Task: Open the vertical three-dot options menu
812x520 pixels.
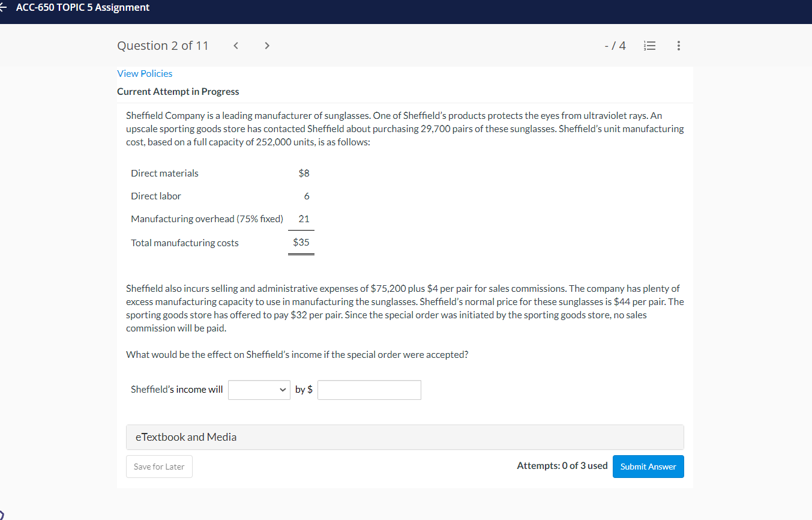Action: coord(678,45)
